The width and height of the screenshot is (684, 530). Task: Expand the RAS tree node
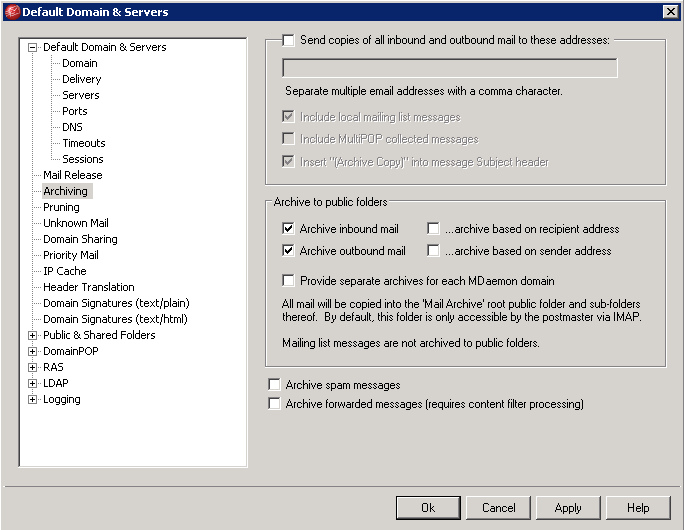[32, 367]
